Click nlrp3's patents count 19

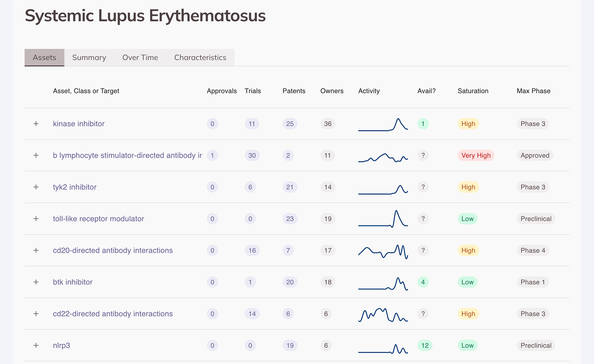290,345
